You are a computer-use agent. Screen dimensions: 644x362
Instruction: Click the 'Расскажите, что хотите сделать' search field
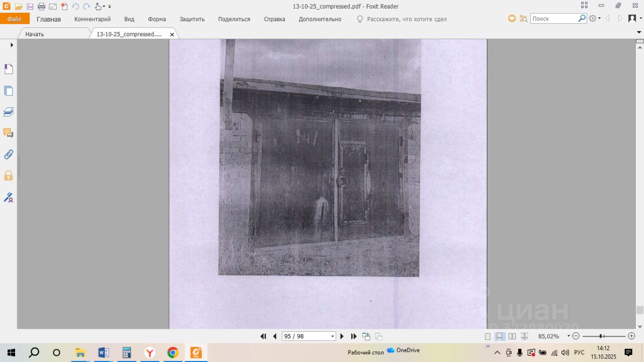(407, 19)
